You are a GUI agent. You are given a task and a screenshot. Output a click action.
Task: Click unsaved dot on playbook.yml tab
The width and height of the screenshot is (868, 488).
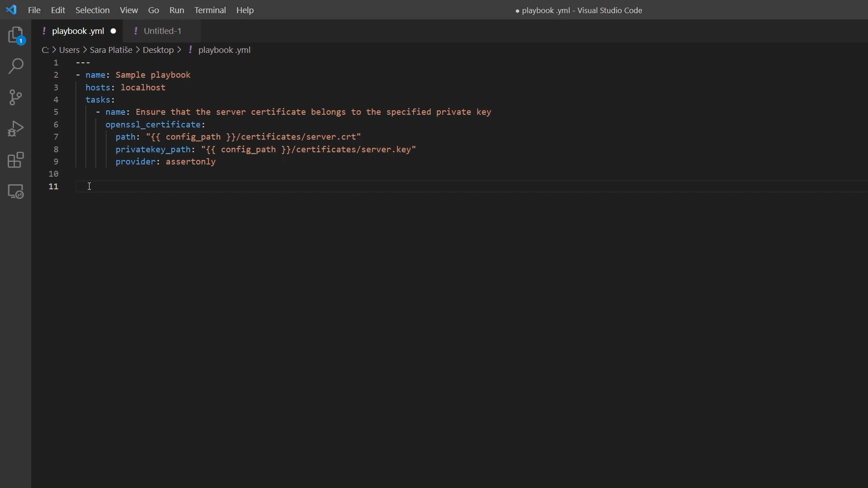pyautogui.click(x=114, y=31)
